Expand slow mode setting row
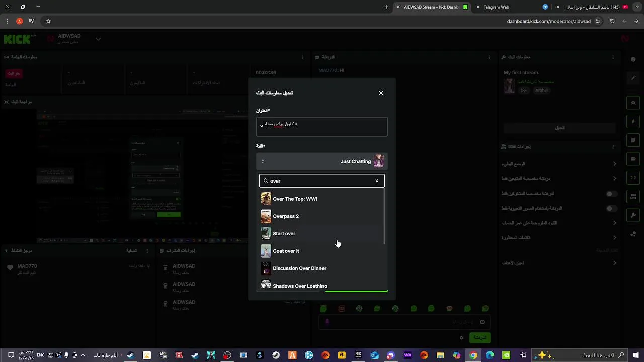 point(558,164)
